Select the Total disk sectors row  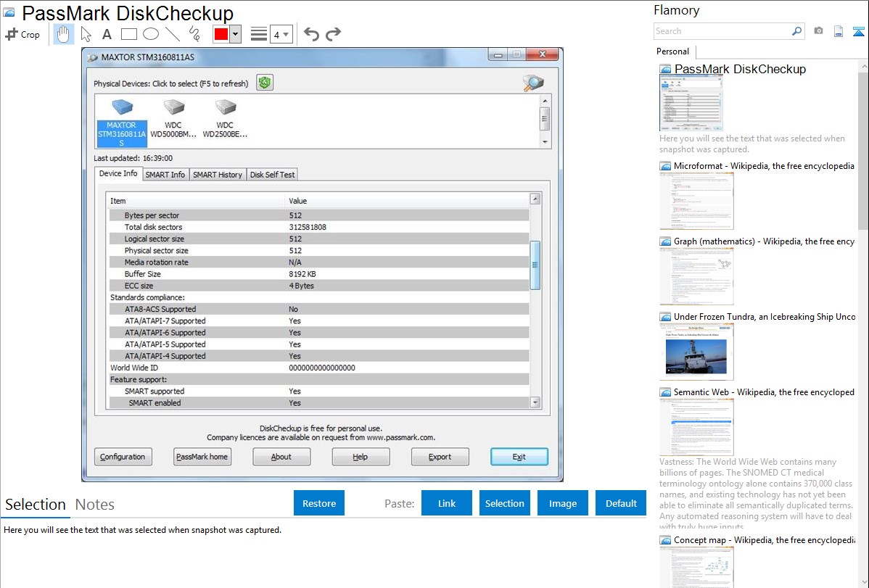[x=318, y=227]
